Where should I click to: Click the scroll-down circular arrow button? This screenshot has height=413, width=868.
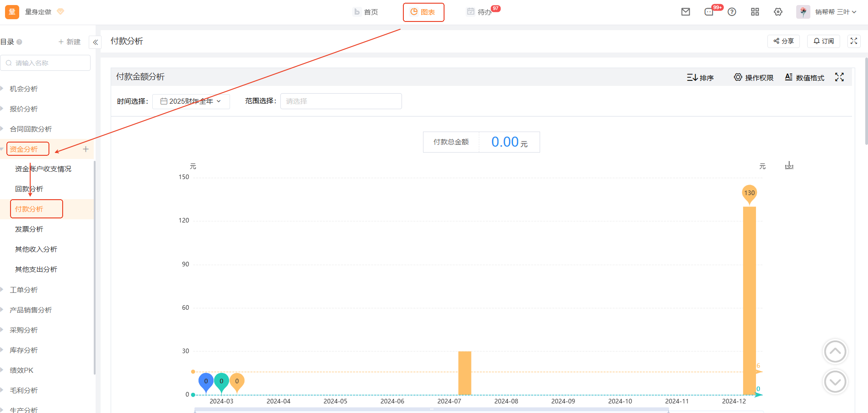[x=835, y=381]
